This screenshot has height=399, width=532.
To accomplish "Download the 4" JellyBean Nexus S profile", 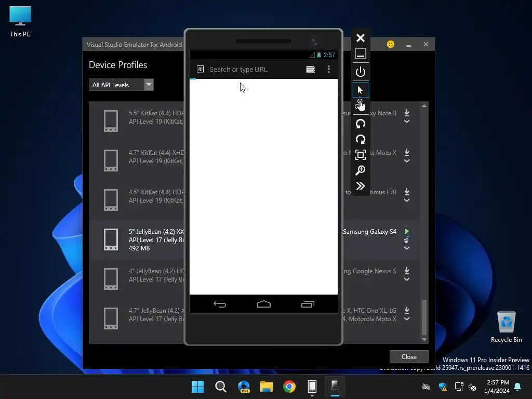I will [x=407, y=271].
